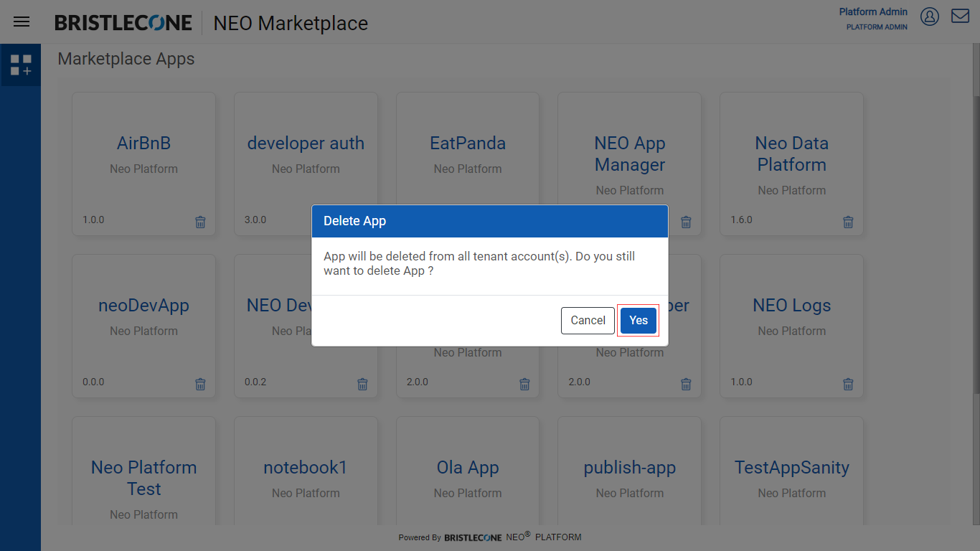
Task: Click the Delete App dialog title
Action: tap(354, 221)
